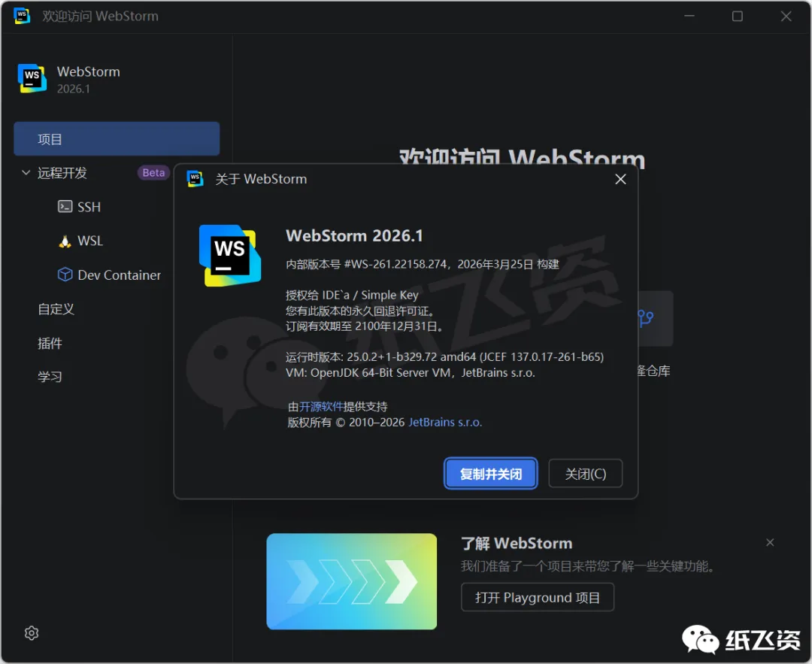Click the WebStorm title bar app icon
Screen dimensions: 812x664
tap(21, 16)
